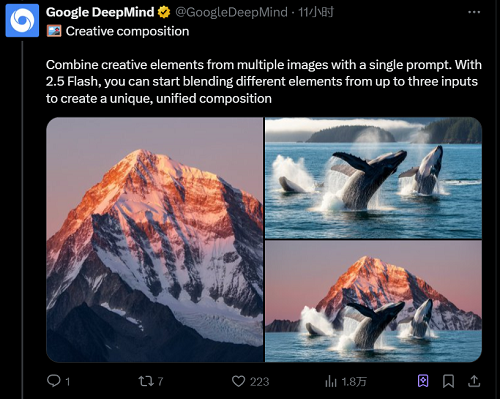Open the Google DeepMind profile avatar
Screen dimensions: 500x399
point(22,20)
